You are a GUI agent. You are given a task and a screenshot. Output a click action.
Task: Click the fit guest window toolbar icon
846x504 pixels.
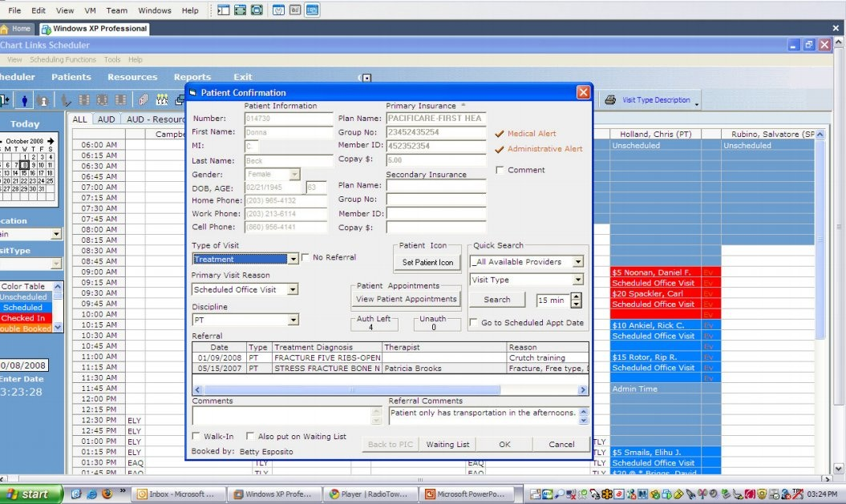(x=240, y=10)
